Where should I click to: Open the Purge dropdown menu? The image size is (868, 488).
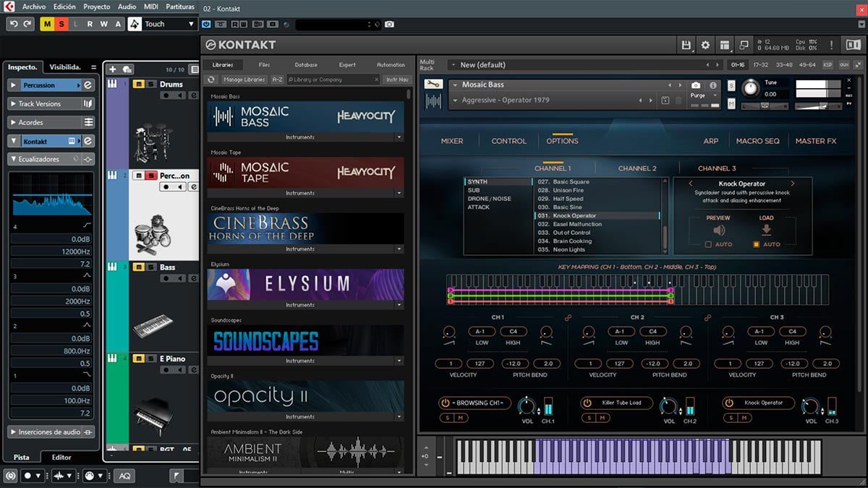coord(704,95)
